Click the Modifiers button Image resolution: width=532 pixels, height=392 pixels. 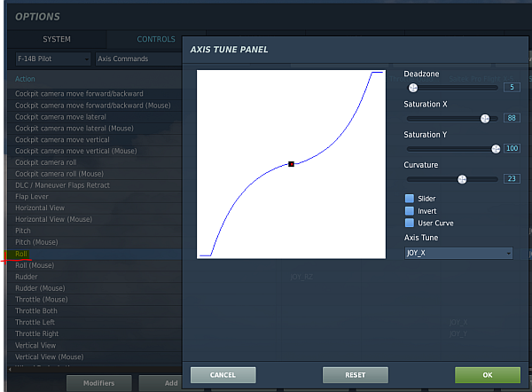pyautogui.click(x=99, y=383)
